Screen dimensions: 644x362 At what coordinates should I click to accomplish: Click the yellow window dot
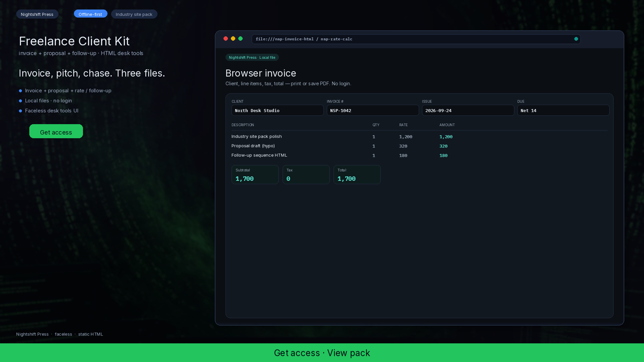click(x=233, y=38)
